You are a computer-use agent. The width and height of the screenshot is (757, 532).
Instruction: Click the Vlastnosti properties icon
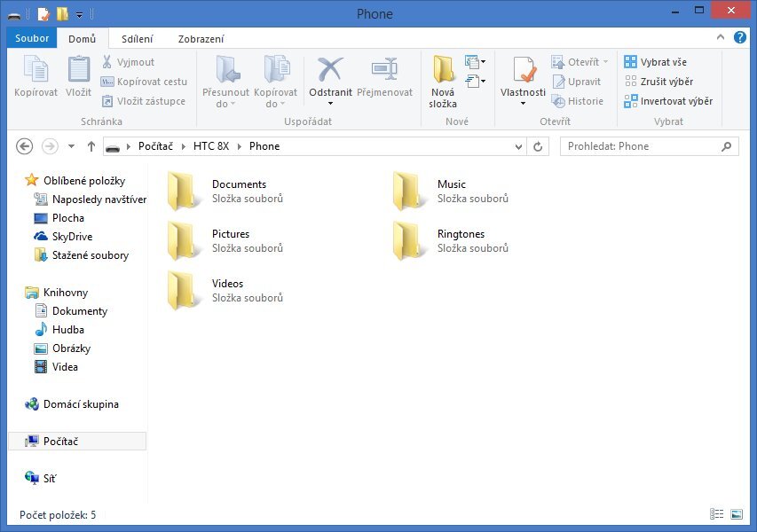[x=523, y=71]
